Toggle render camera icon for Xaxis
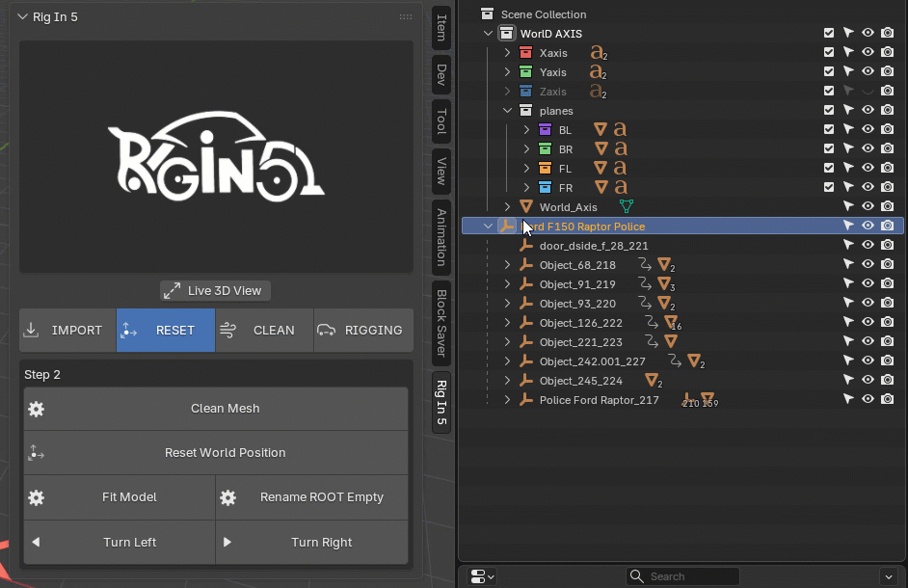 pyautogui.click(x=887, y=52)
